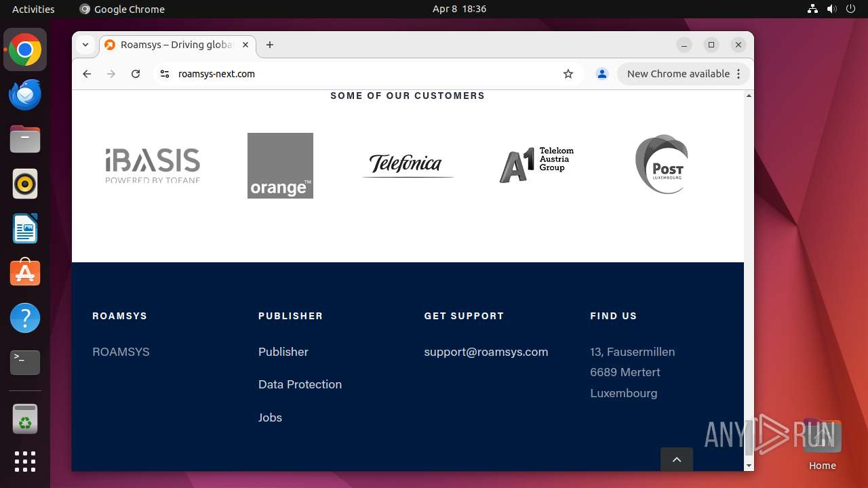Go back to the previous page

87,74
